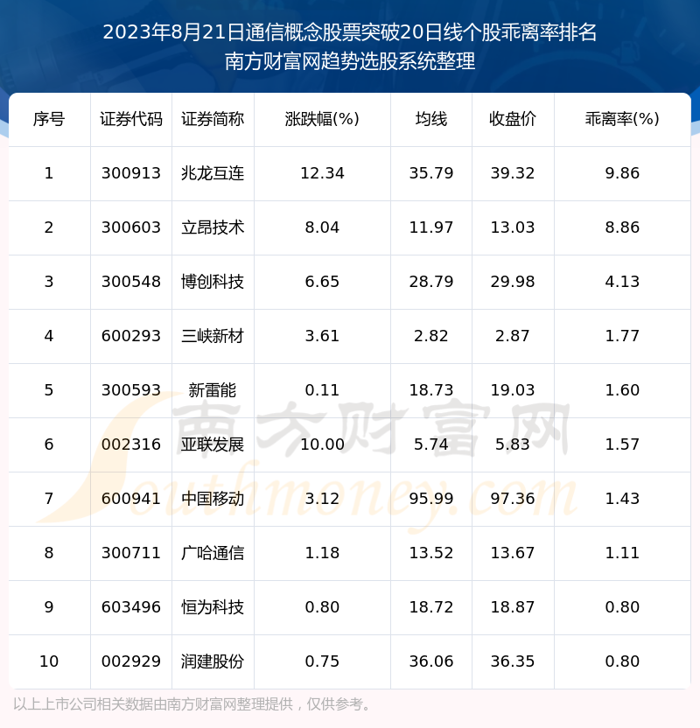The height and width of the screenshot is (728, 700).
Task: Click the 8.86 deviation rate cell
Action: (622, 227)
